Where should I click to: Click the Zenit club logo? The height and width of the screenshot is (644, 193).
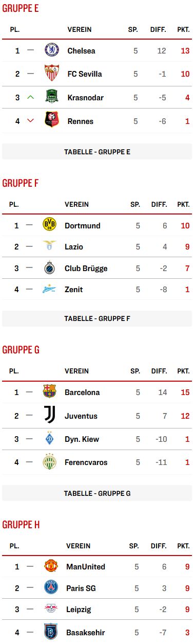(49, 290)
